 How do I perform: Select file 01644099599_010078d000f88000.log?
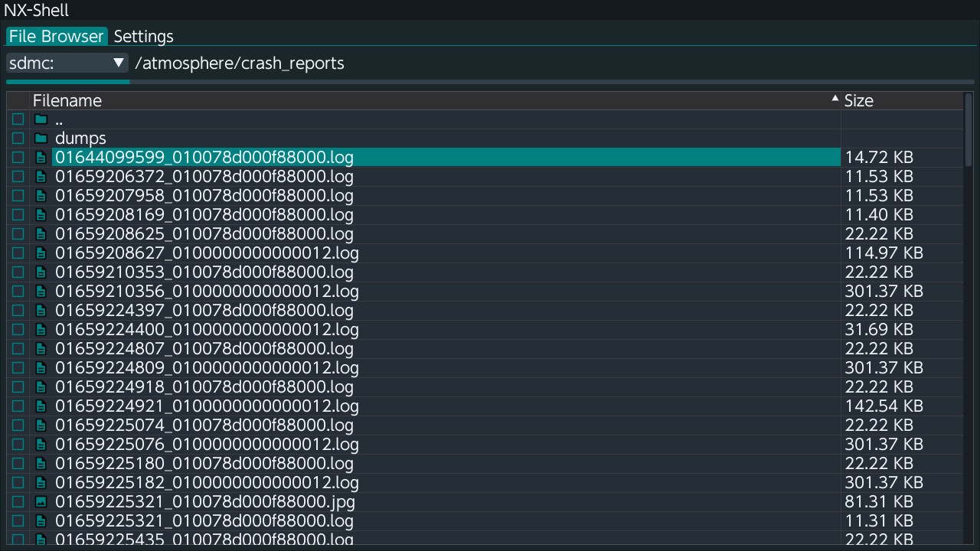pyautogui.click(x=446, y=158)
